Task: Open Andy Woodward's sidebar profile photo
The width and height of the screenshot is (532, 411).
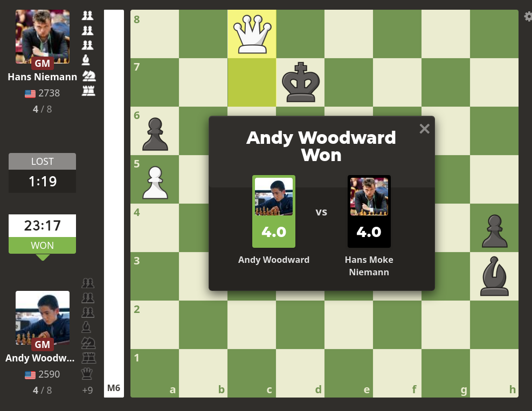Action: tap(43, 318)
